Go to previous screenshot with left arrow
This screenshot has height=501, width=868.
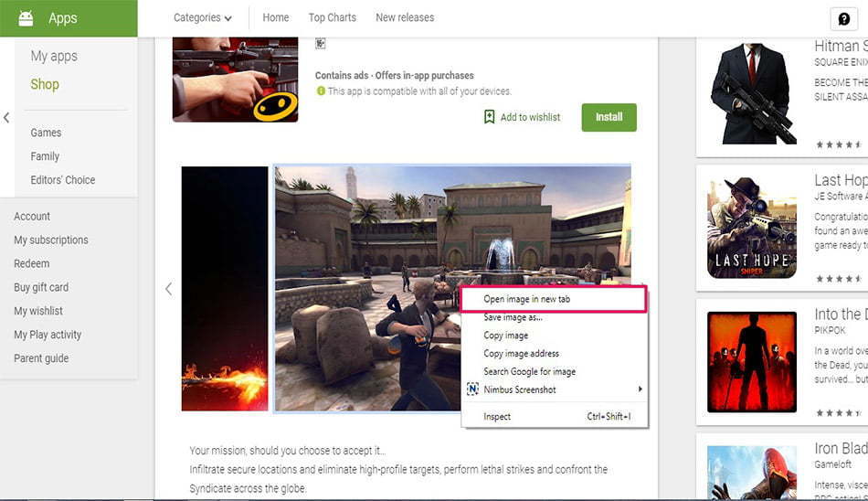click(168, 289)
